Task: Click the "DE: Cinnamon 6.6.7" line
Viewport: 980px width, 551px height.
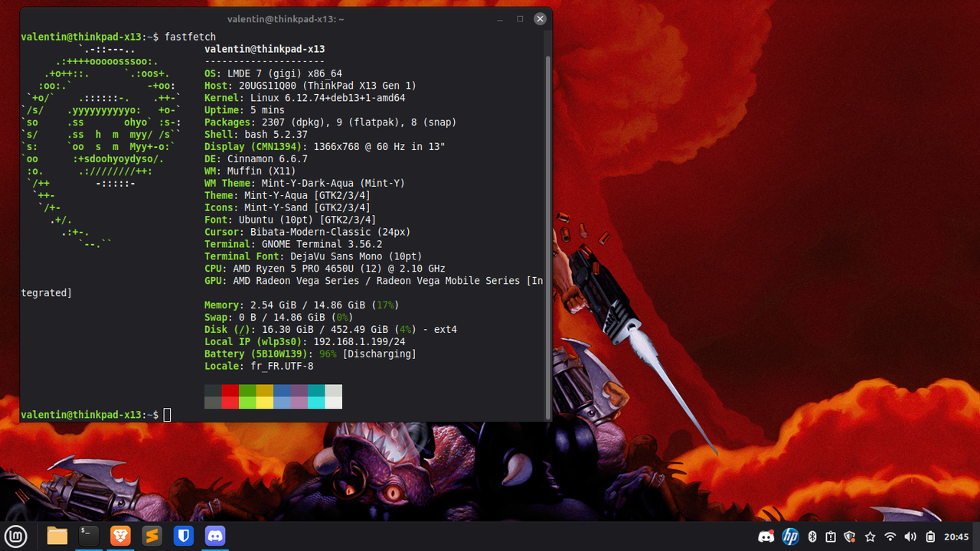Action: (256, 159)
